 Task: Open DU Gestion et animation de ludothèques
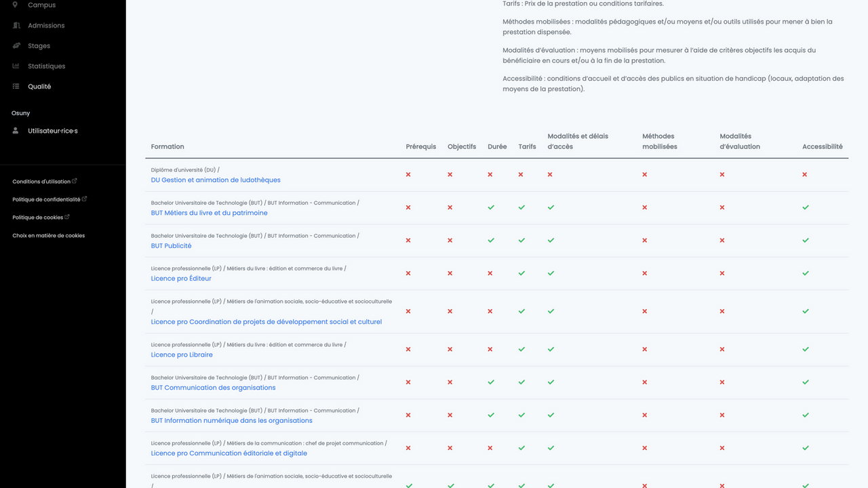(216, 180)
